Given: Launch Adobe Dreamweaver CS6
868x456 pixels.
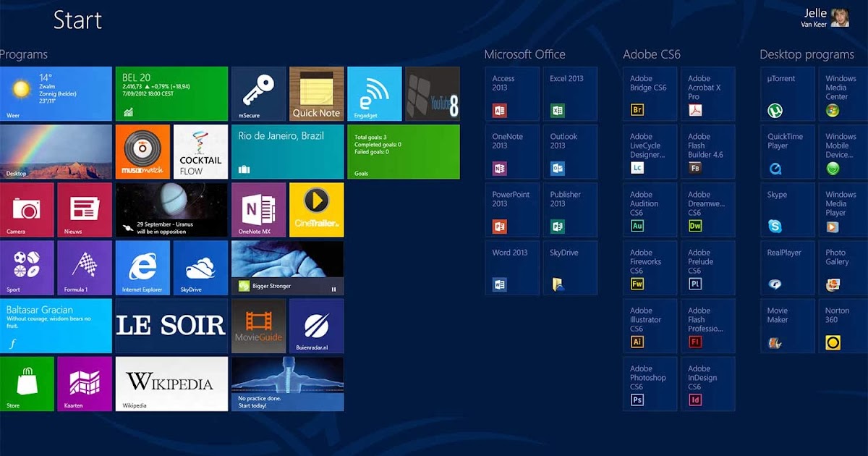Looking at the screenshot, I should point(707,210).
